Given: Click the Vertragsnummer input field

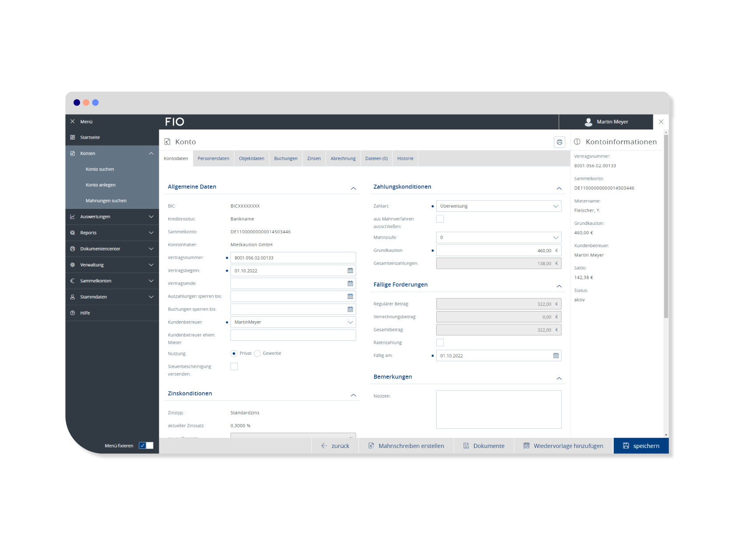Looking at the screenshot, I should coord(293,258).
